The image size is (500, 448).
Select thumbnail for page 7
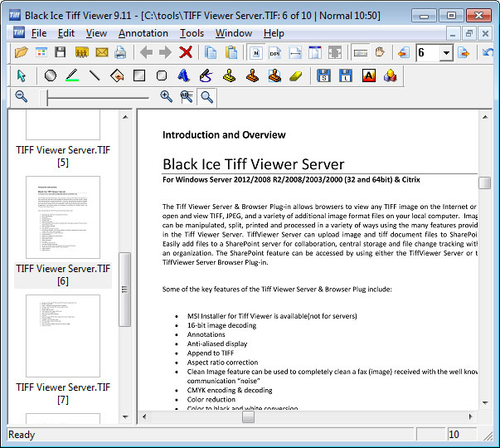pyautogui.click(x=63, y=336)
